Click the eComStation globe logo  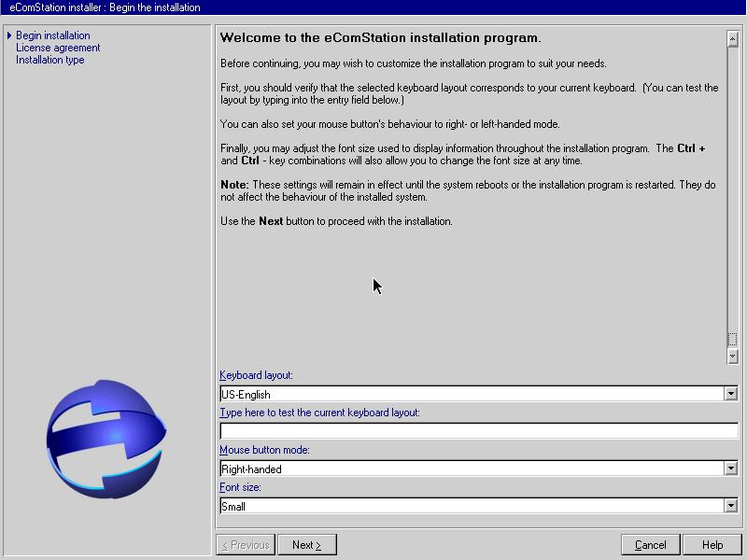106,439
